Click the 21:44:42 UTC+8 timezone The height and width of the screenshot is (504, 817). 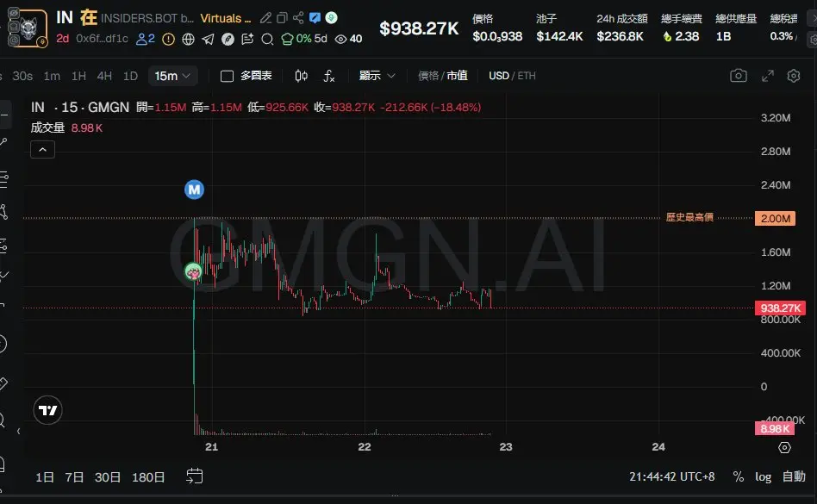(x=671, y=476)
